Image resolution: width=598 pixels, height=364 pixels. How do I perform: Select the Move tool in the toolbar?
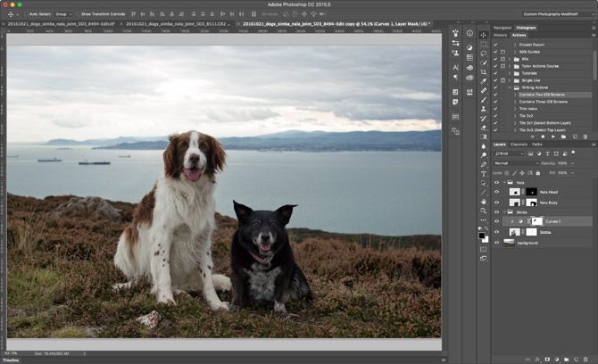(x=484, y=33)
